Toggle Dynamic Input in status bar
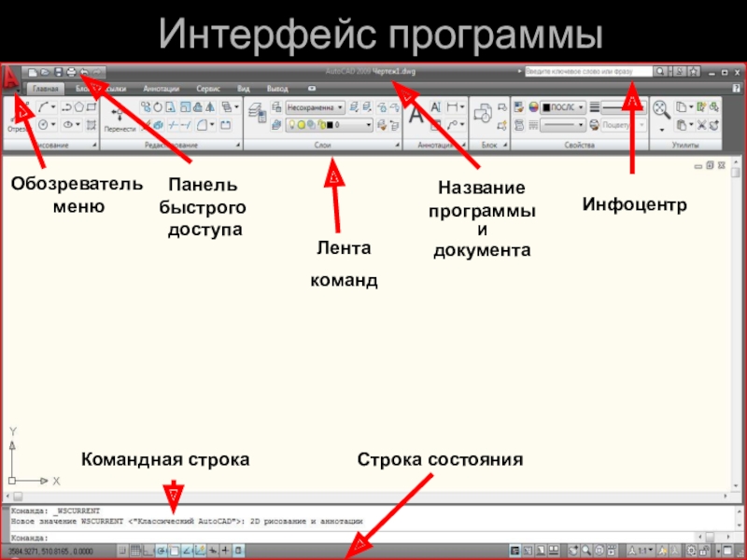The height and width of the screenshot is (560, 747). [213, 551]
